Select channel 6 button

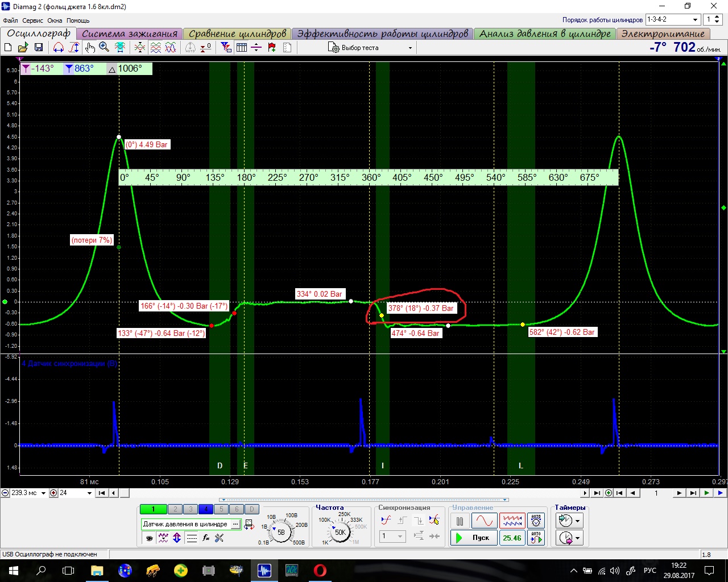tap(237, 509)
